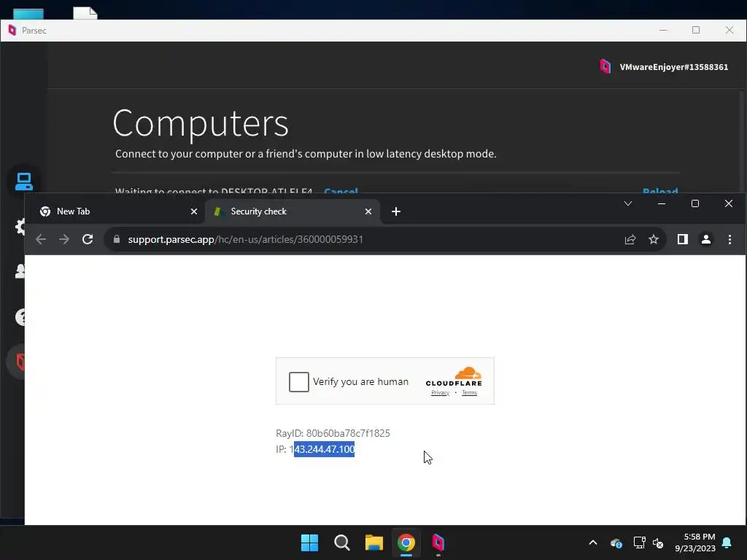Click the RayID: 80b60ba78c7f1825 text
The height and width of the screenshot is (560, 747).
pyautogui.click(x=333, y=433)
